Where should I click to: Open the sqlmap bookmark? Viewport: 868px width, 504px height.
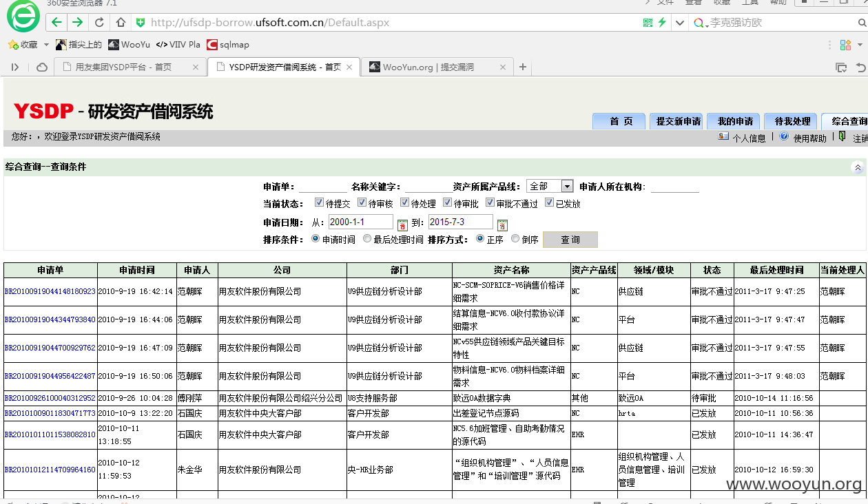[228, 45]
